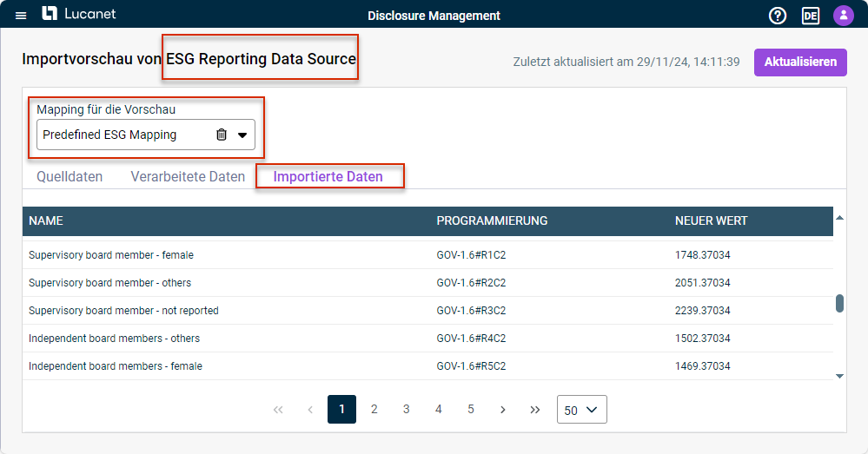Image resolution: width=868 pixels, height=454 pixels.
Task: Click the NAME column header
Action: (46, 220)
